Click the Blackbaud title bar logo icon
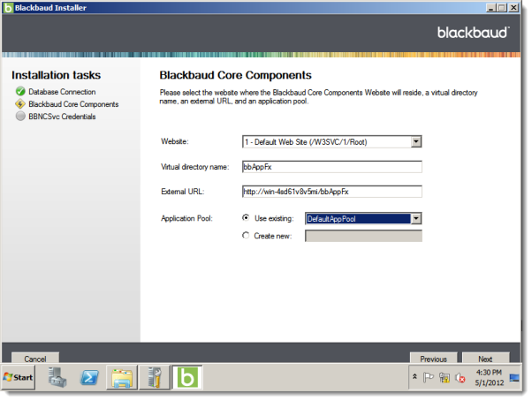The width and height of the screenshot is (532, 401). (x=8, y=8)
